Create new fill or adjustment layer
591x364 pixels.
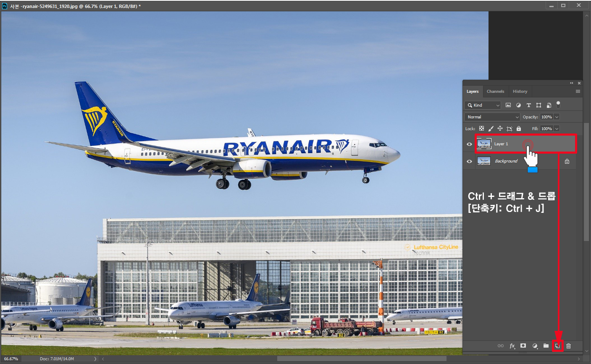(535, 346)
